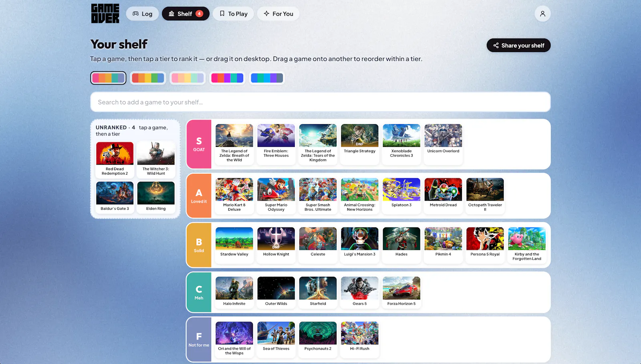The width and height of the screenshot is (641, 364).
Task: Tap the Persona 5 Royal card
Action: 485,245
